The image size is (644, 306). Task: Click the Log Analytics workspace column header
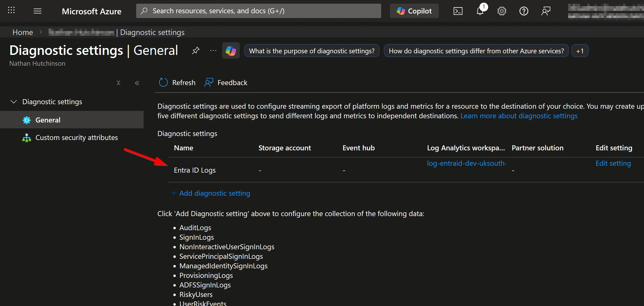[x=466, y=148]
